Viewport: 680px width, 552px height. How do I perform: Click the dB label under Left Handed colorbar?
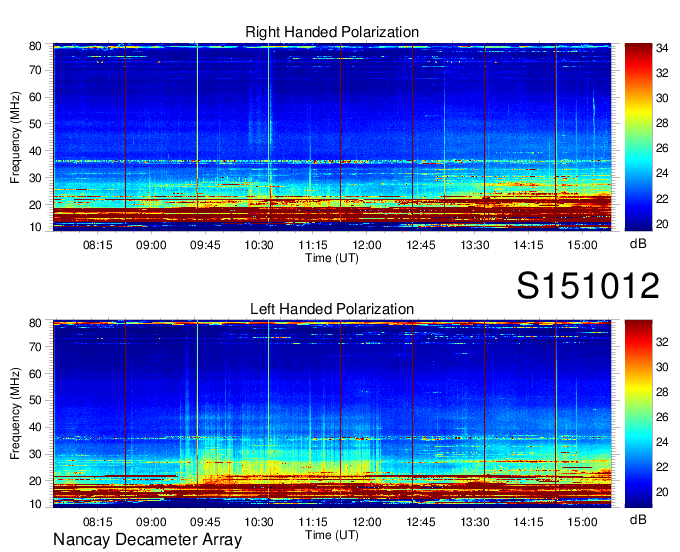638,519
